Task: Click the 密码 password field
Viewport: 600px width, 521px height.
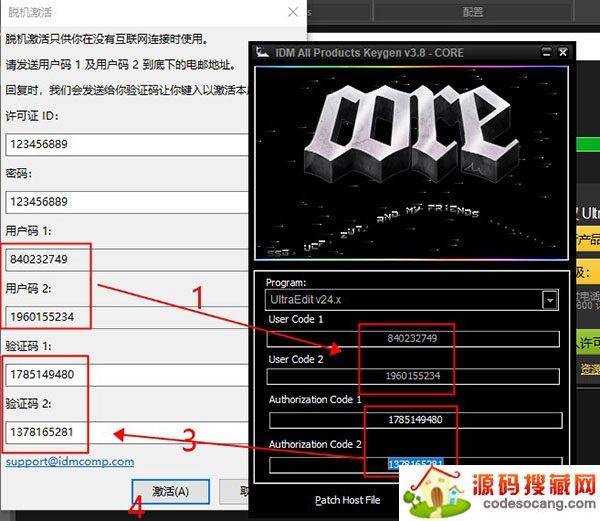Action: 127,202
